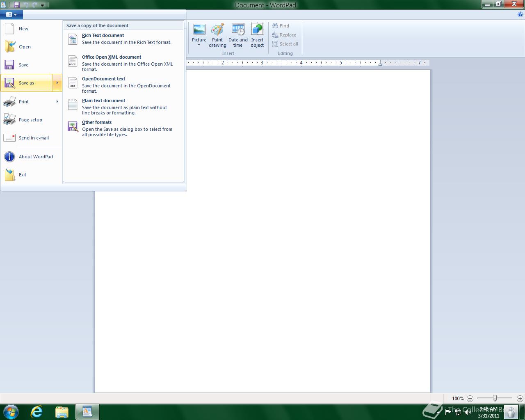Click the Redo arrow in Quick Access Toolbar
The image size is (525, 420).
(34, 5)
